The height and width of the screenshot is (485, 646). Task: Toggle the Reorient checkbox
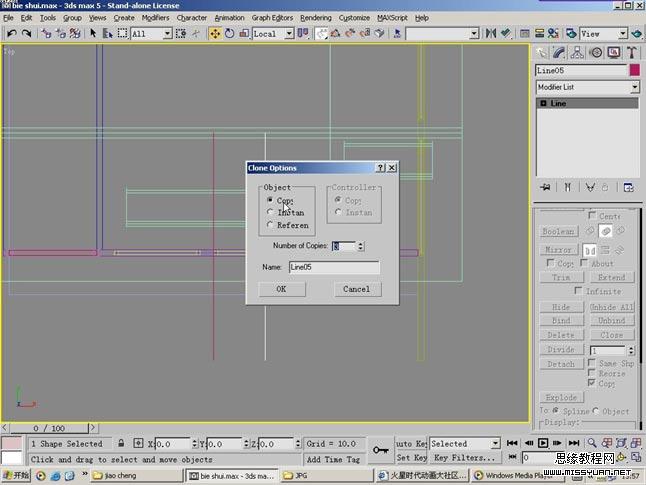(x=592, y=373)
